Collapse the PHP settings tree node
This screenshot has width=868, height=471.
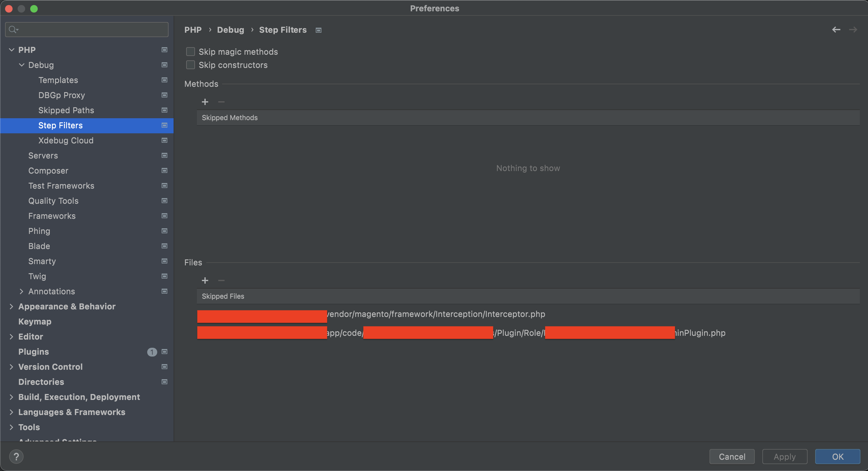11,50
